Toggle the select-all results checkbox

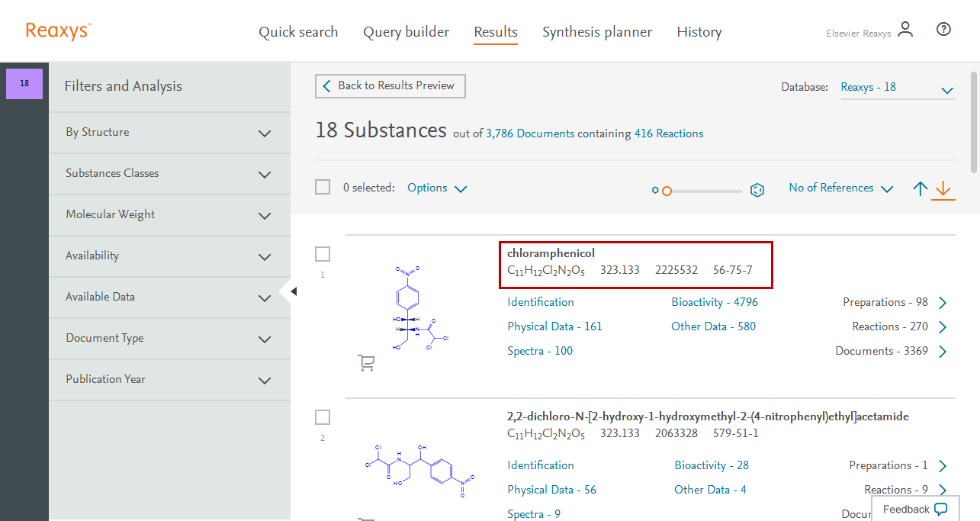tap(323, 187)
